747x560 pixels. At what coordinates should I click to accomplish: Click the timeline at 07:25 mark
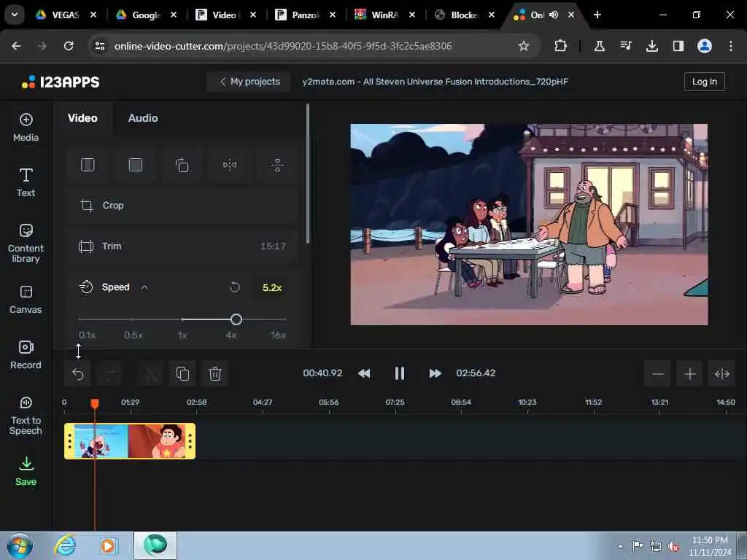click(395, 402)
